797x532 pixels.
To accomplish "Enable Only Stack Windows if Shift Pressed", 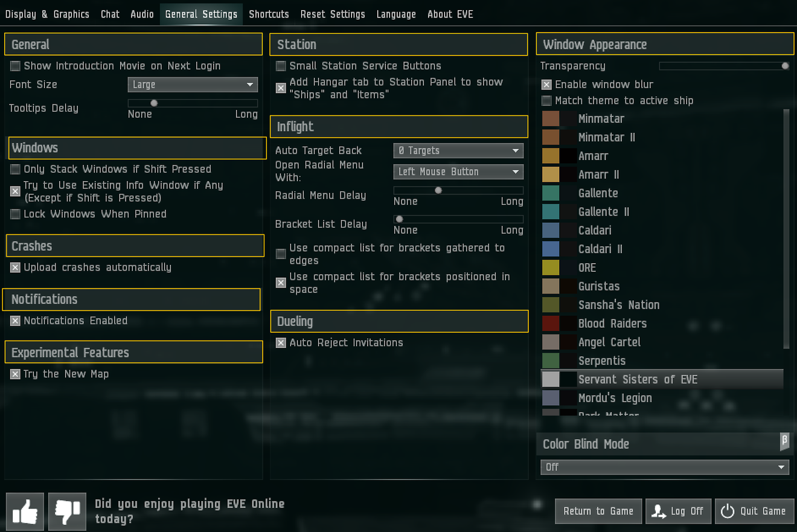I will [14, 169].
